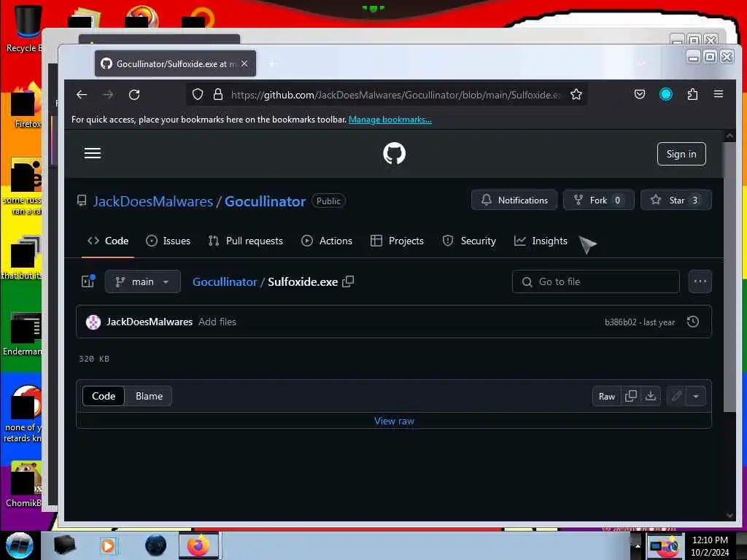
Task: Open the JackDoesMalwares commit author link
Action: click(x=150, y=322)
